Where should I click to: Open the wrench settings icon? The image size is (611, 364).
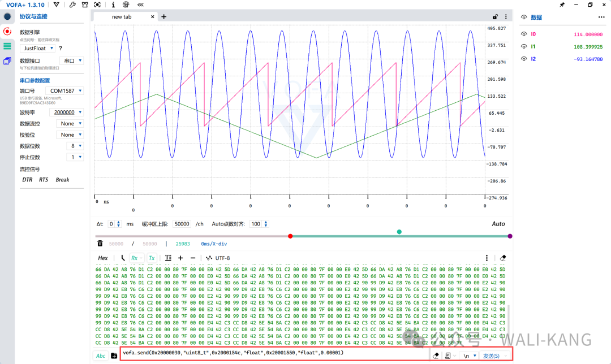pyautogui.click(x=72, y=5)
